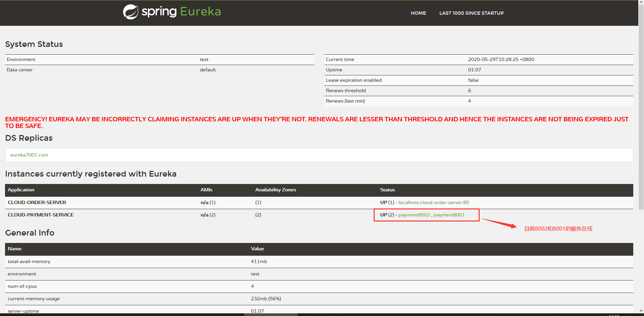Click the Renews (last min) value 4
The height and width of the screenshot is (316, 644).
coord(470,101)
